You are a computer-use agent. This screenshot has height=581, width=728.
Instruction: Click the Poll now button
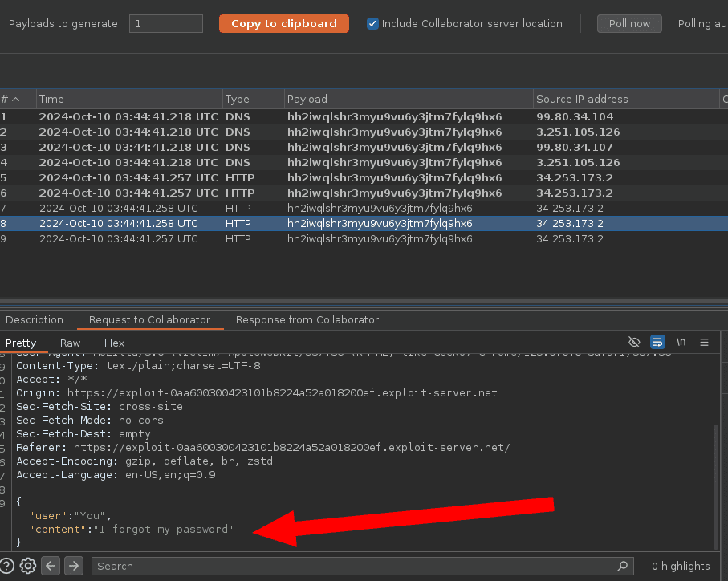(629, 24)
